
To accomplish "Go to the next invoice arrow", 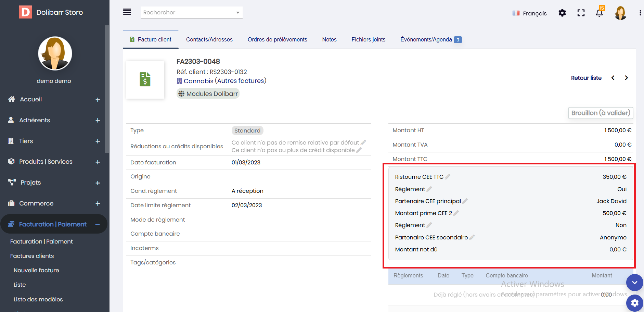I will point(626,78).
